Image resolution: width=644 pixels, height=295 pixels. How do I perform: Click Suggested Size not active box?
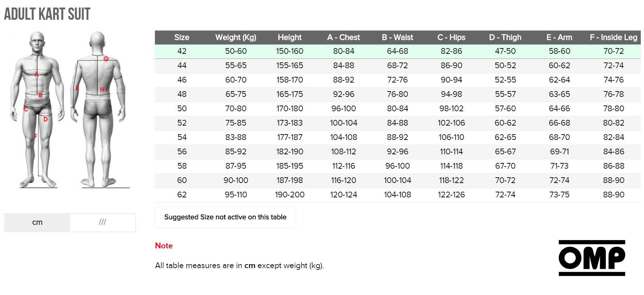point(225,217)
